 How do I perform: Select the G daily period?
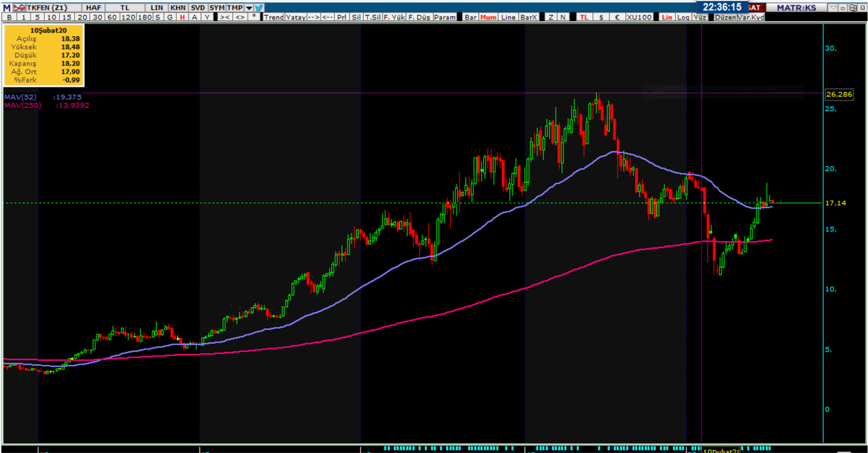pos(170,17)
